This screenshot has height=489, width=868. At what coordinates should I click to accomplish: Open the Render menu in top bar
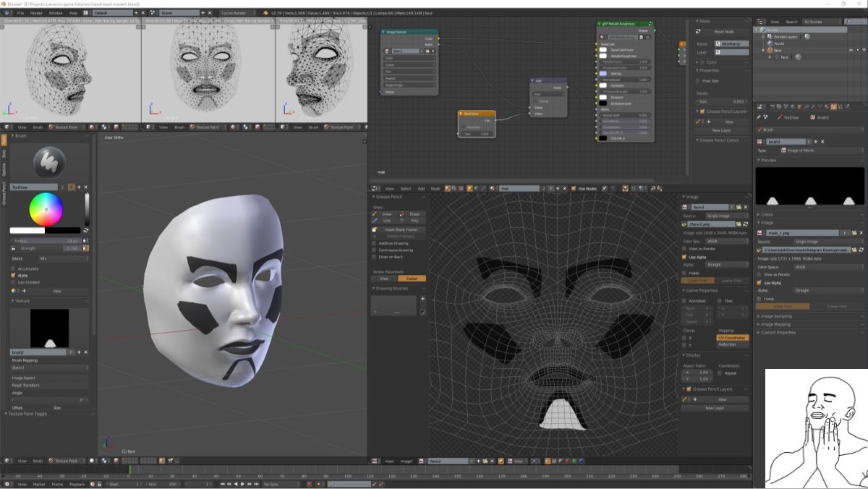[x=36, y=13]
